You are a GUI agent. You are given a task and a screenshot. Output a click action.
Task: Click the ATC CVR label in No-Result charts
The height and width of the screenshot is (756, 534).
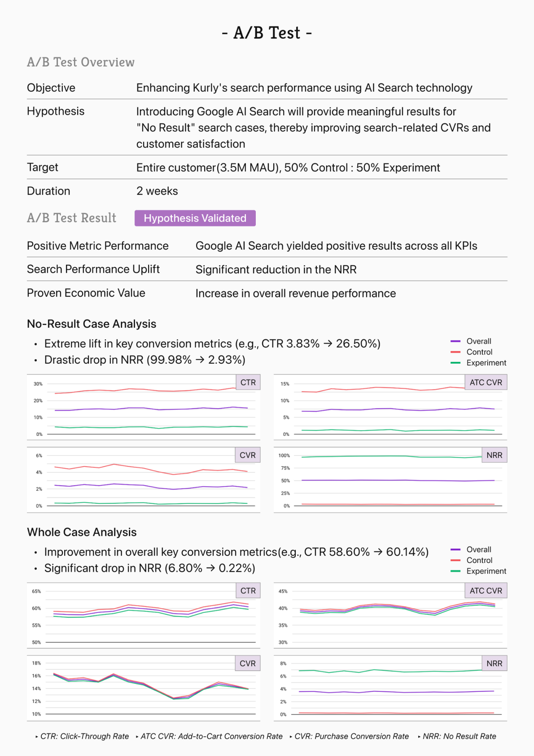click(x=486, y=382)
